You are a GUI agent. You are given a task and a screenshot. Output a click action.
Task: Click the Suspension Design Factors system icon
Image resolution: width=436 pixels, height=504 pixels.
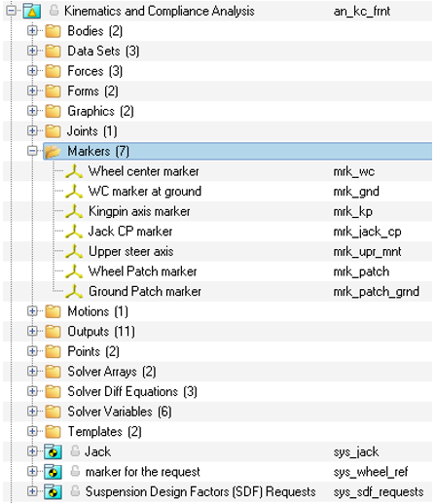tap(53, 491)
